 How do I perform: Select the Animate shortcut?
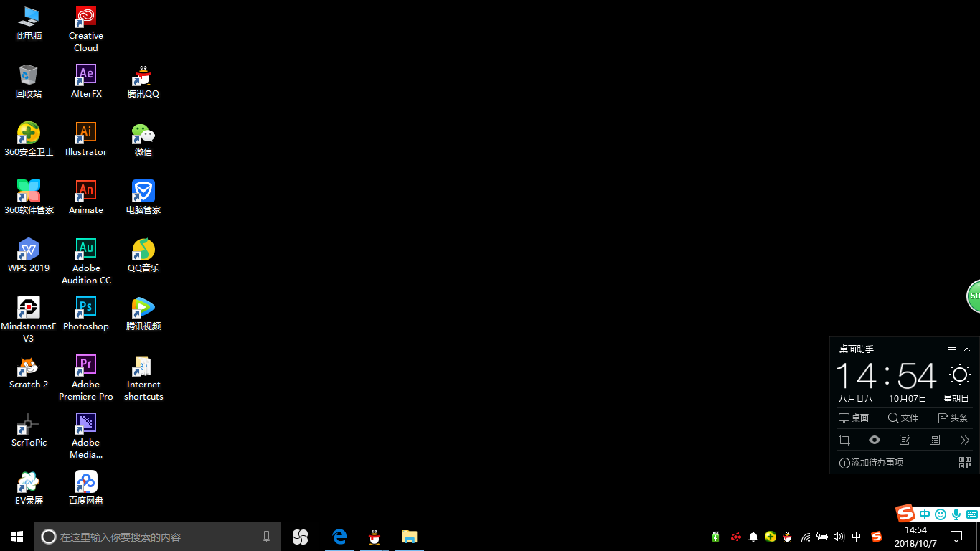click(x=86, y=198)
